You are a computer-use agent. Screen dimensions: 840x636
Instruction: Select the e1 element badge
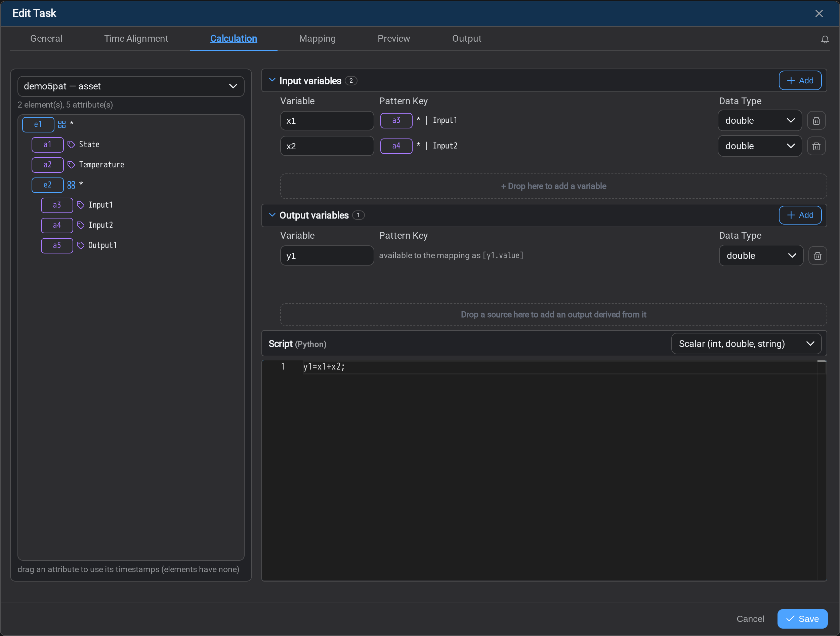38,125
